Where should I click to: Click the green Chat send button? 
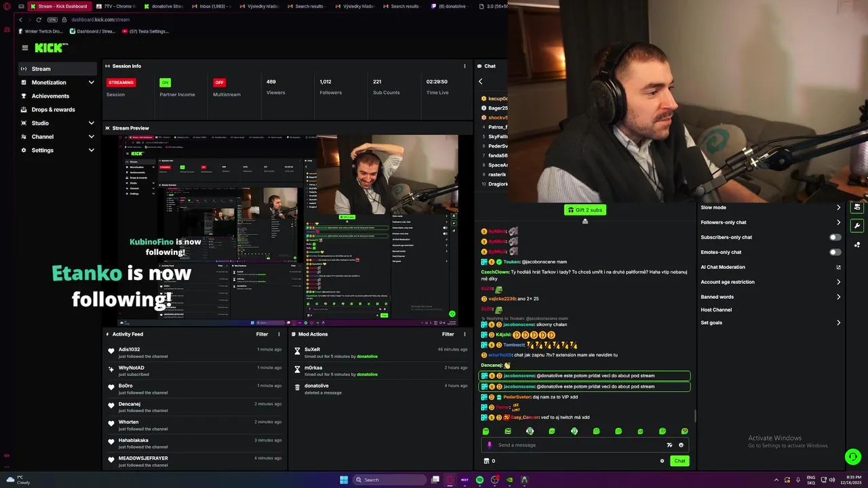click(x=679, y=461)
